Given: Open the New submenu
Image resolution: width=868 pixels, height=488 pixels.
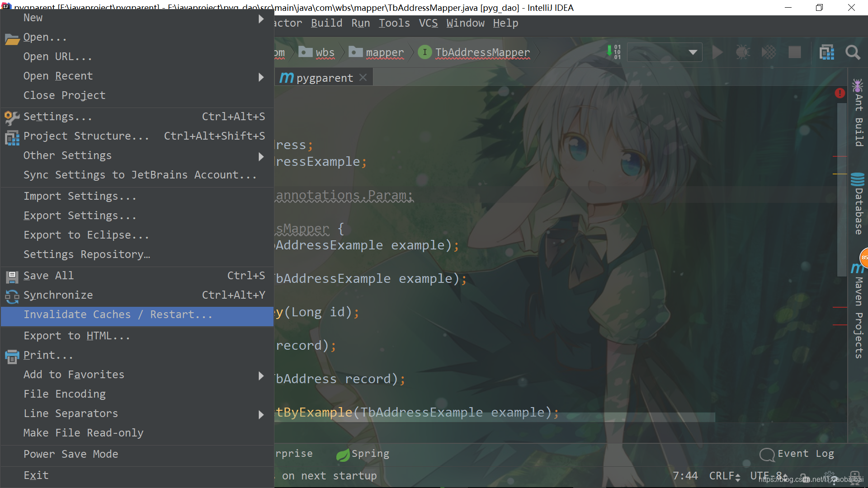Looking at the screenshot, I should point(137,18).
